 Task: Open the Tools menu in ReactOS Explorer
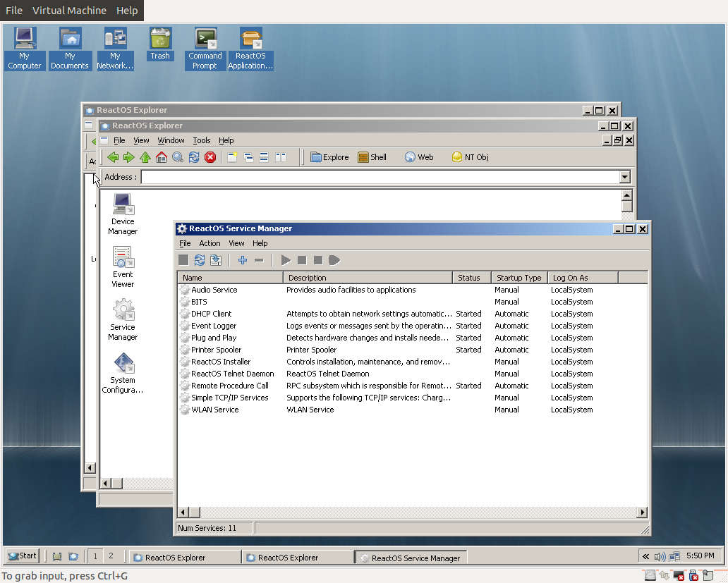(x=202, y=140)
